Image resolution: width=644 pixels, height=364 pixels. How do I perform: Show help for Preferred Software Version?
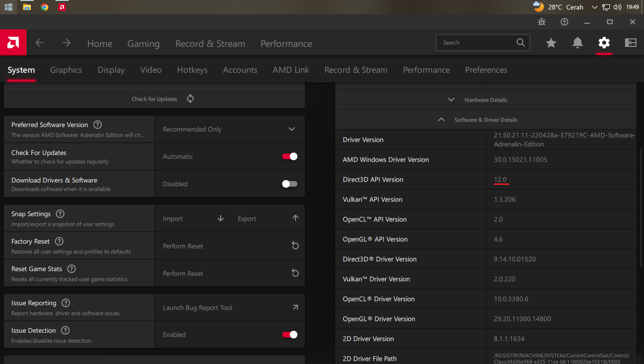click(98, 125)
